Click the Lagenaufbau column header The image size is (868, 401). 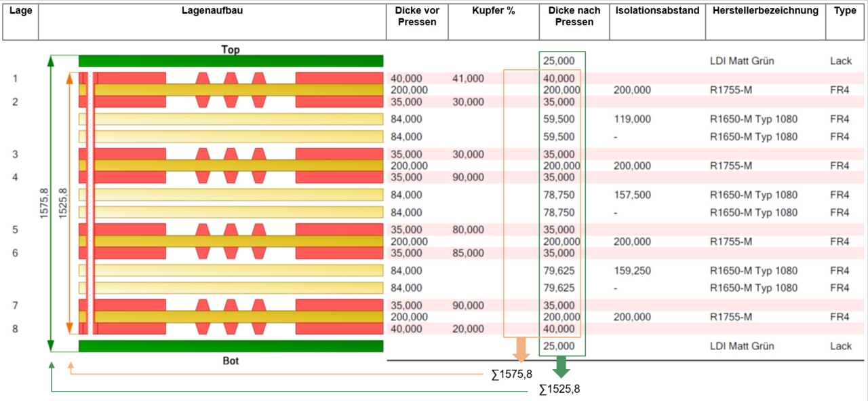212,11
